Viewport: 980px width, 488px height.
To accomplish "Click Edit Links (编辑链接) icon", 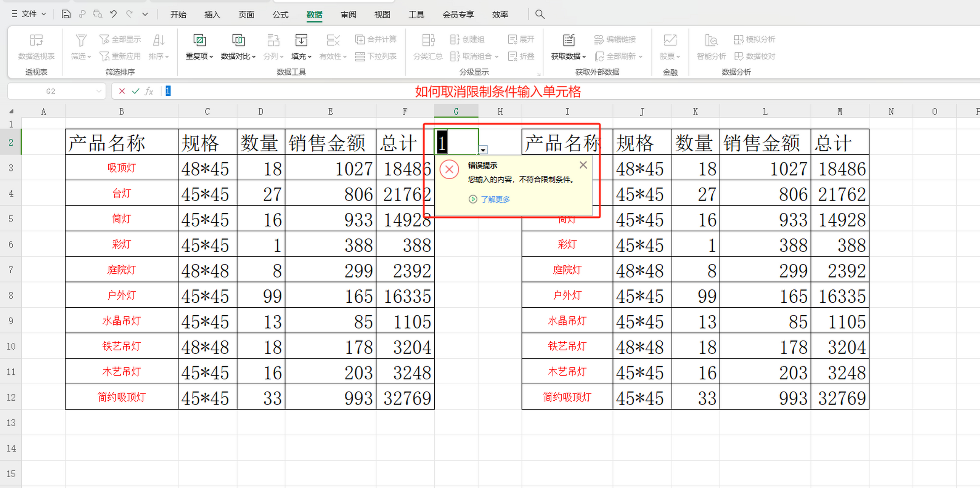I will pyautogui.click(x=615, y=39).
